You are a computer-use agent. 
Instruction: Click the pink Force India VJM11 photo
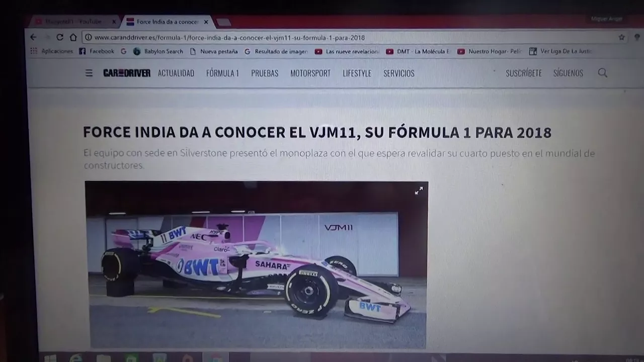(x=256, y=264)
